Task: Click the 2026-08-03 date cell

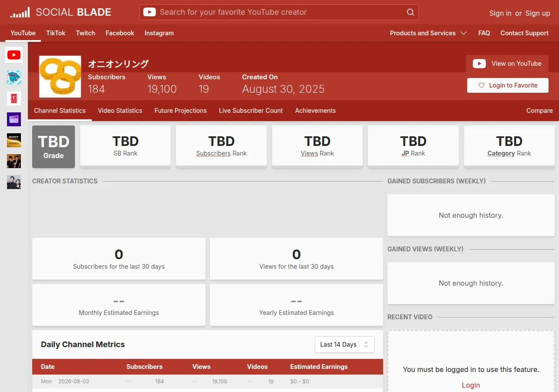Action: pos(74,382)
